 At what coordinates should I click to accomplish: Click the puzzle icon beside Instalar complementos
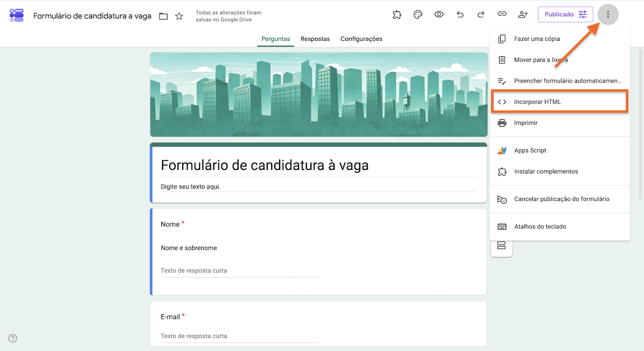(502, 171)
